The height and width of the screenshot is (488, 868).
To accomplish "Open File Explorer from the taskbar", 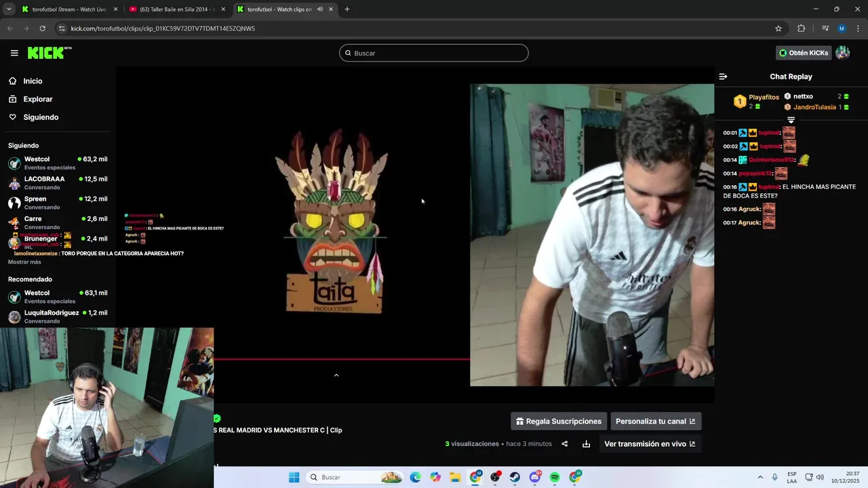I will click(x=455, y=477).
